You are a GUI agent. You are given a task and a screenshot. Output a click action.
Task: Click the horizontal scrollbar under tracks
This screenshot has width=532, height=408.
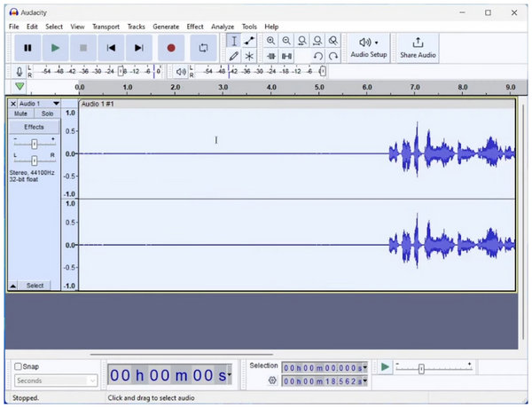pos(182,355)
